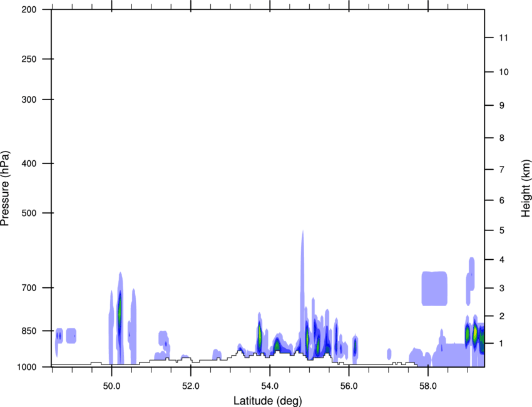Click the 'Latitude (deg)' axis title
This screenshot has height=407, width=532.
click(267, 401)
